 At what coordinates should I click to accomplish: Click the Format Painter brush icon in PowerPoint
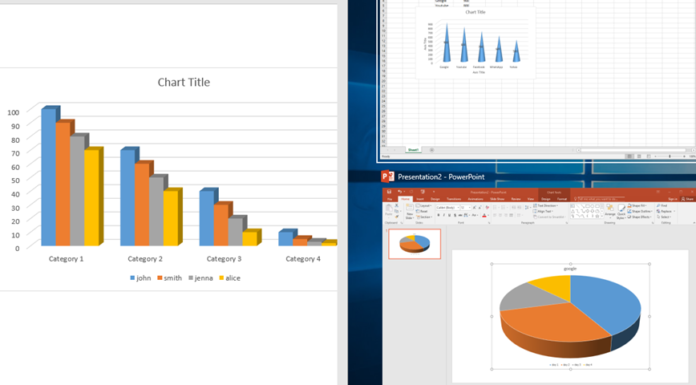pos(397,217)
